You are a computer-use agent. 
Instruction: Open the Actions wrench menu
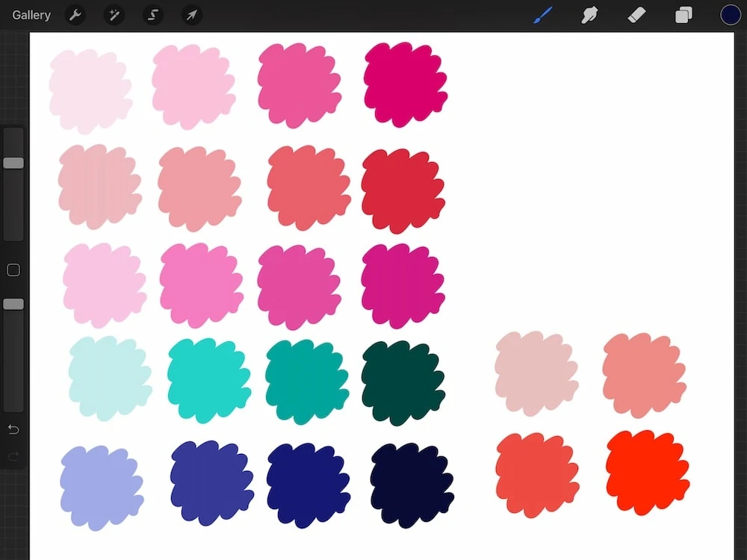tap(75, 15)
